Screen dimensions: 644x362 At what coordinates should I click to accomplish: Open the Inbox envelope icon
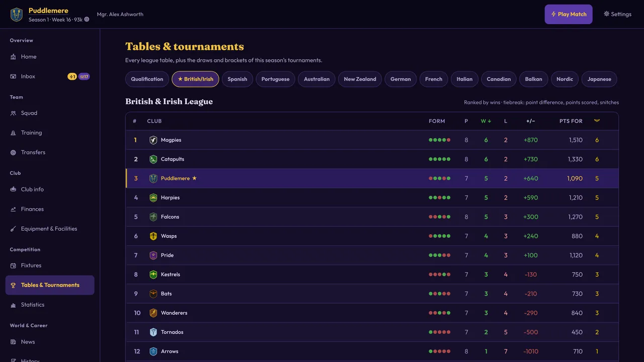pyautogui.click(x=13, y=76)
